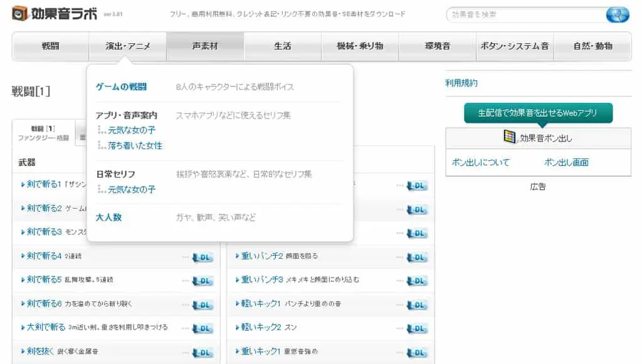This screenshot has height=364, width=642.
Task: Open the 大人数 voice category link
Action: pyautogui.click(x=108, y=217)
